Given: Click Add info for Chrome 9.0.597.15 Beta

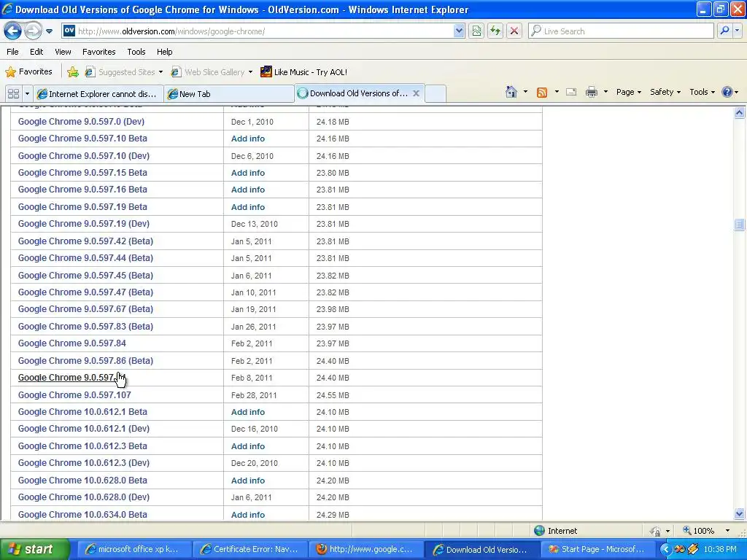Looking at the screenshot, I should click(x=248, y=173).
